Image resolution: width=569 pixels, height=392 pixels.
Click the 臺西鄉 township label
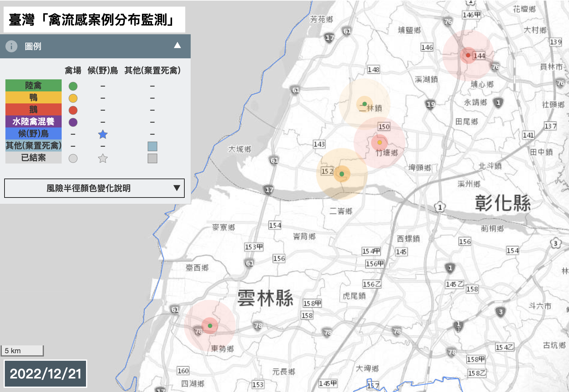[197, 268]
